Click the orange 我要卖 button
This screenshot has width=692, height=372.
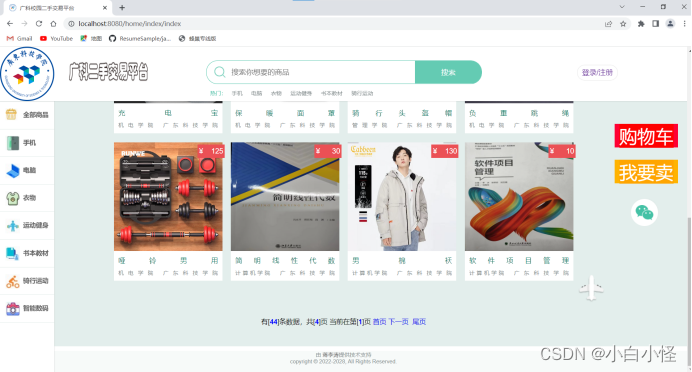click(x=646, y=172)
